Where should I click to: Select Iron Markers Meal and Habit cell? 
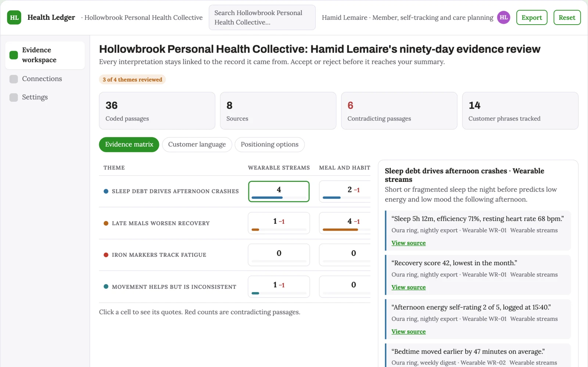[x=345, y=255]
